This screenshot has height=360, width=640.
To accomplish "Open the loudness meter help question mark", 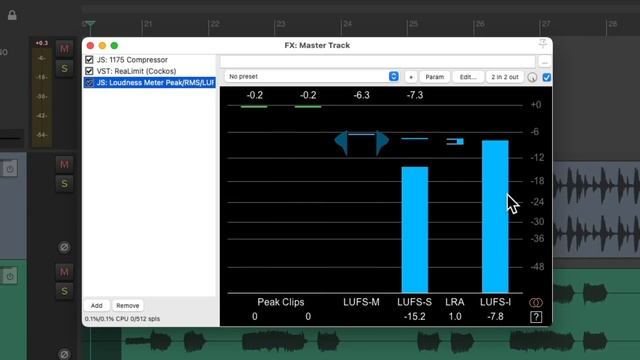I will tap(536, 317).
